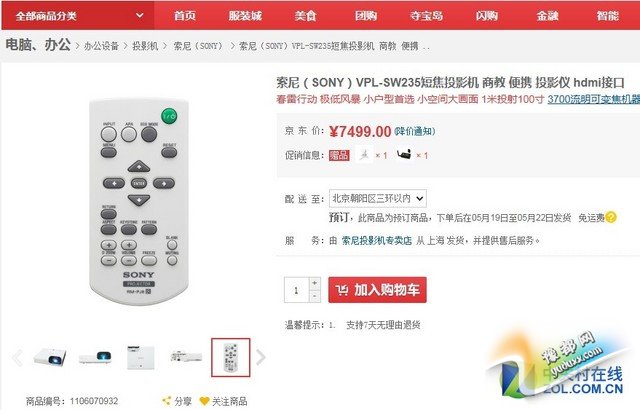Click the 降价通知 price alert link
The image size is (640, 410).
(x=415, y=131)
